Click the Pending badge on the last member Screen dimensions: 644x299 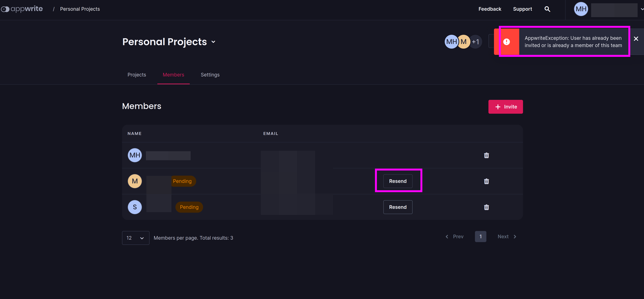[x=189, y=207]
